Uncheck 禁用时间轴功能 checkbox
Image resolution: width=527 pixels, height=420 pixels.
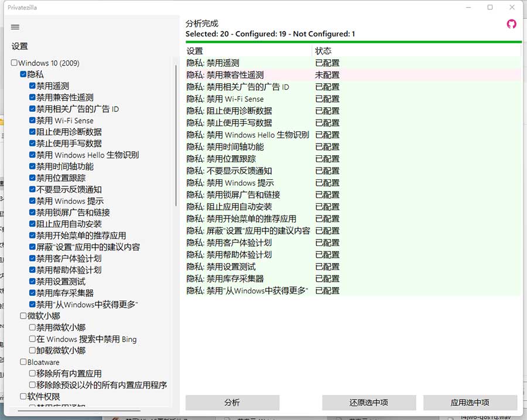coord(32,166)
